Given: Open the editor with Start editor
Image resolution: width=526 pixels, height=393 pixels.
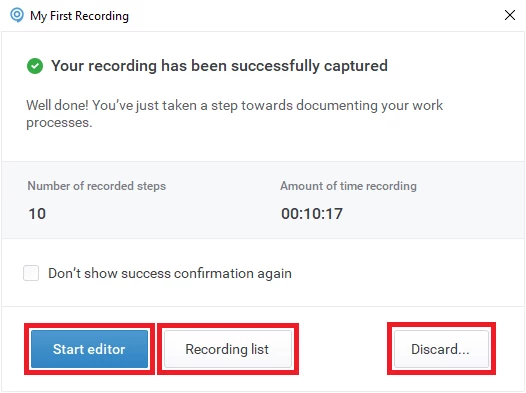Looking at the screenshot, I should [89, 349].
